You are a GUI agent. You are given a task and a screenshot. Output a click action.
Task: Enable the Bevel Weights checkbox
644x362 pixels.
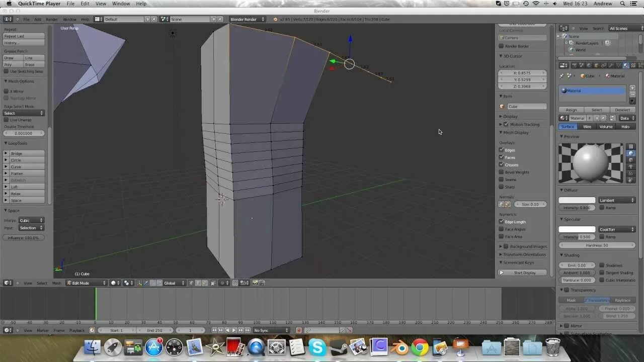click(501, 172)
